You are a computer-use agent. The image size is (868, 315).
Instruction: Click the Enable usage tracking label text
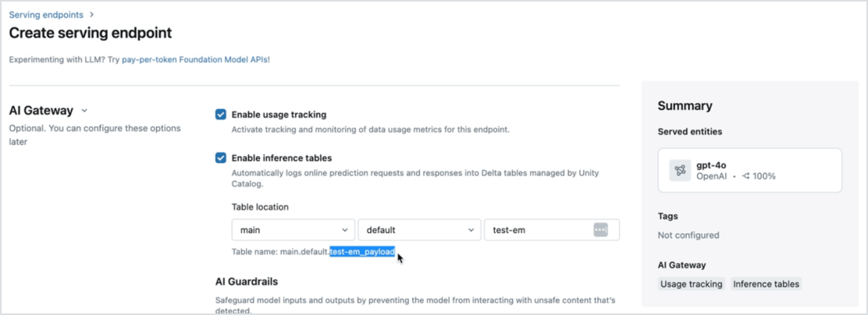279,115
